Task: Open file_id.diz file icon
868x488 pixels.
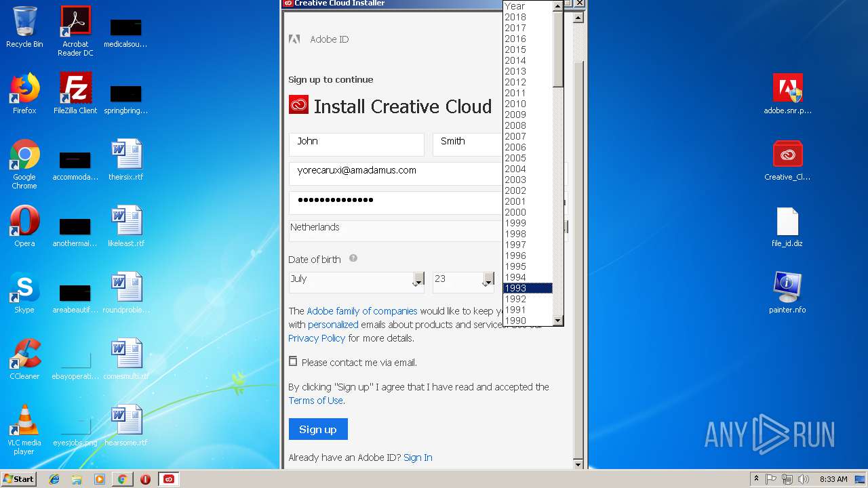Action: click(787, 226)
